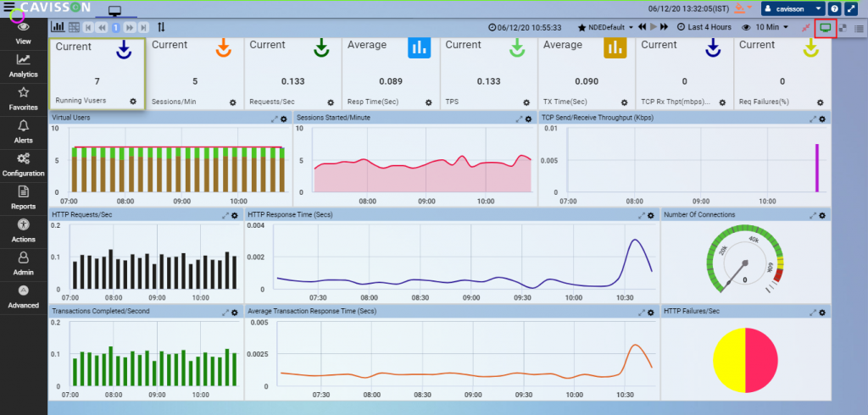Open the Analytics sidebar section
The width and height of the screenshot is (868, 415).
[23, 66]
